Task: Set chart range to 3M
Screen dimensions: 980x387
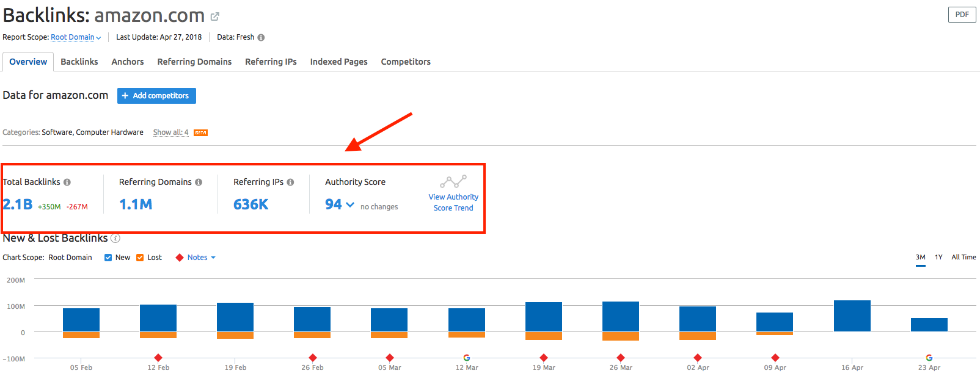Action: [x=921, y=258]
